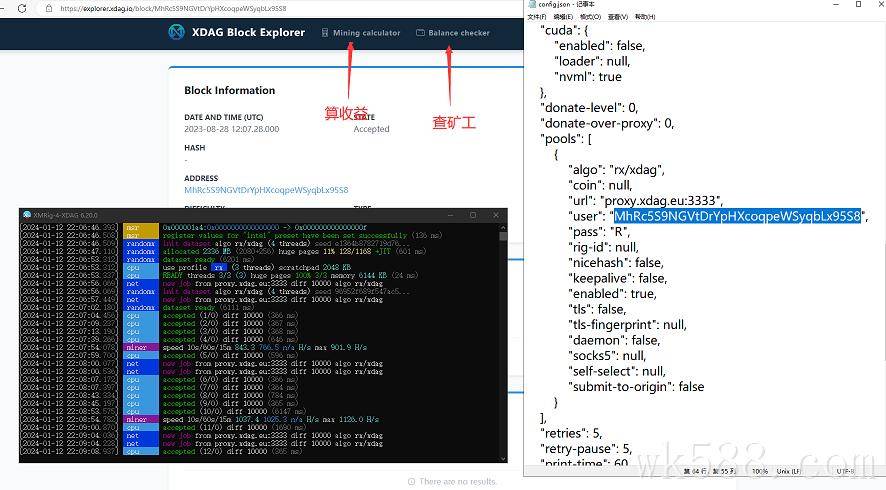
Task: Click the XMRig console vertical scrollbar thumb
Action: tap(503, 237)
